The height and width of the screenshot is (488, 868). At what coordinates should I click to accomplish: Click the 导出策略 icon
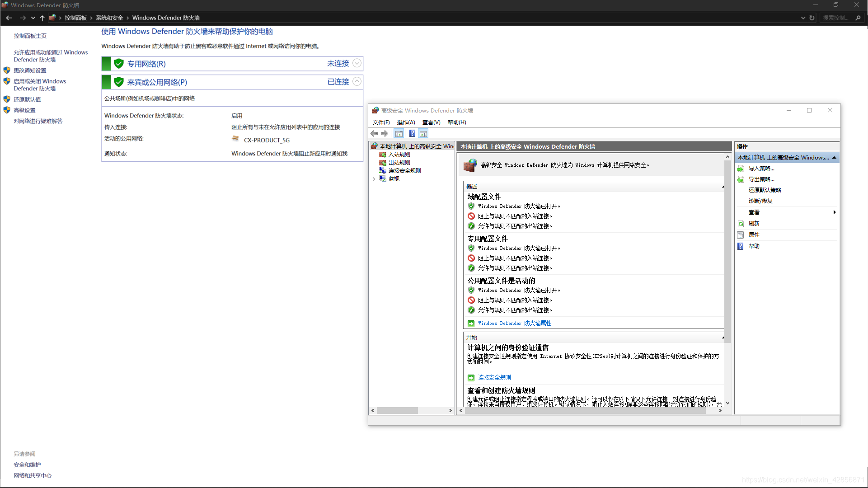(x=740, y=179)
